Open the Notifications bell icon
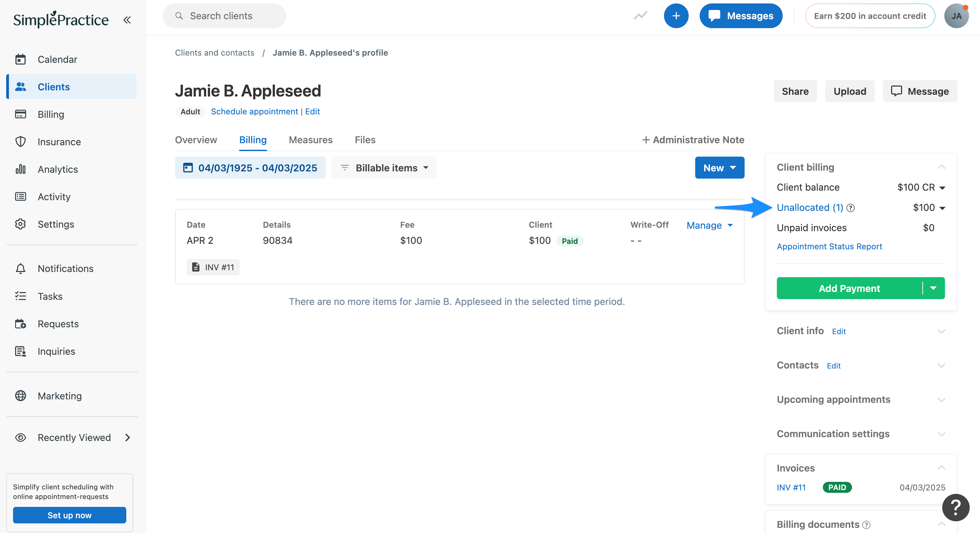Image resolution: width=980 pixels, height=533 pixels. click(21, 269)
